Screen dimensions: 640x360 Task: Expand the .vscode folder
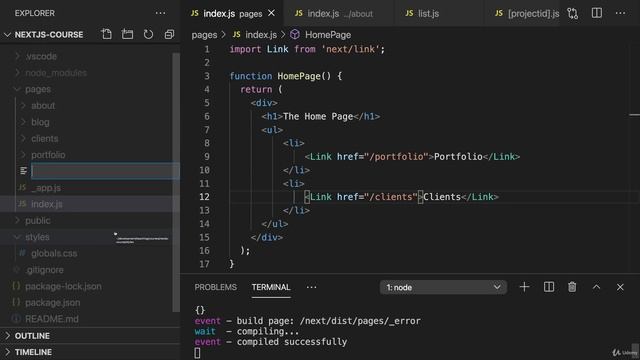point(17,56)
